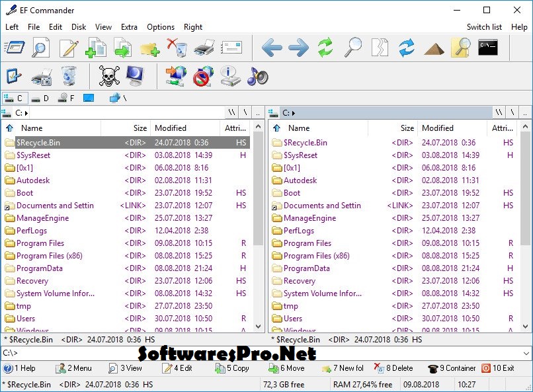Open the Recycle Bin toolbar icon
The image size is (533, 392).
click(68, 75)
